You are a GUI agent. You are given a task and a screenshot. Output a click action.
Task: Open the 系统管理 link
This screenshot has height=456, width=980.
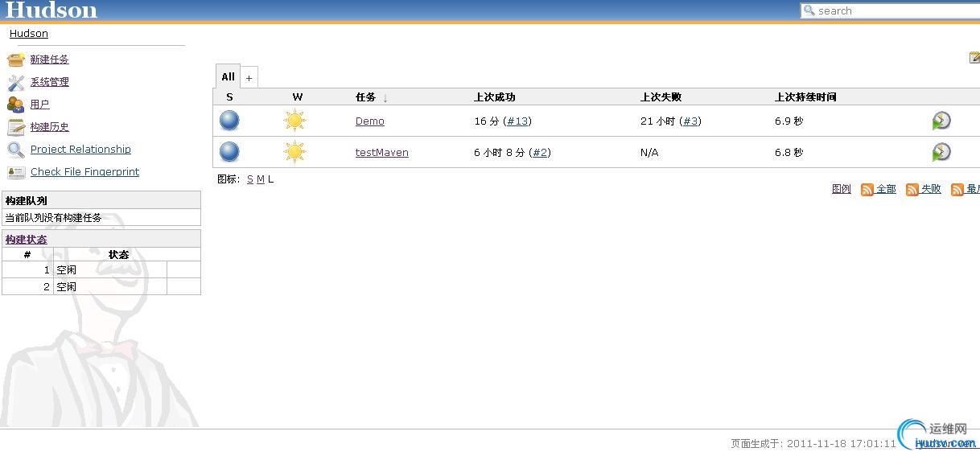click(x=50, y=82)
